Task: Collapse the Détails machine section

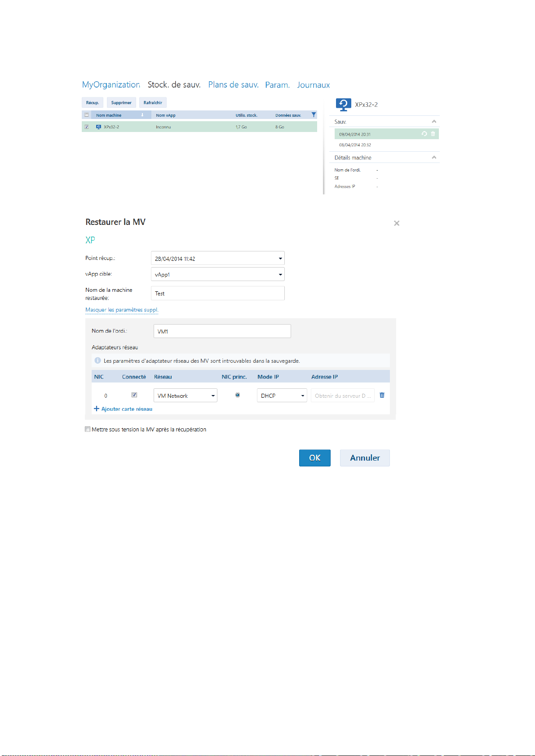Action: click(x=434, y=158)
